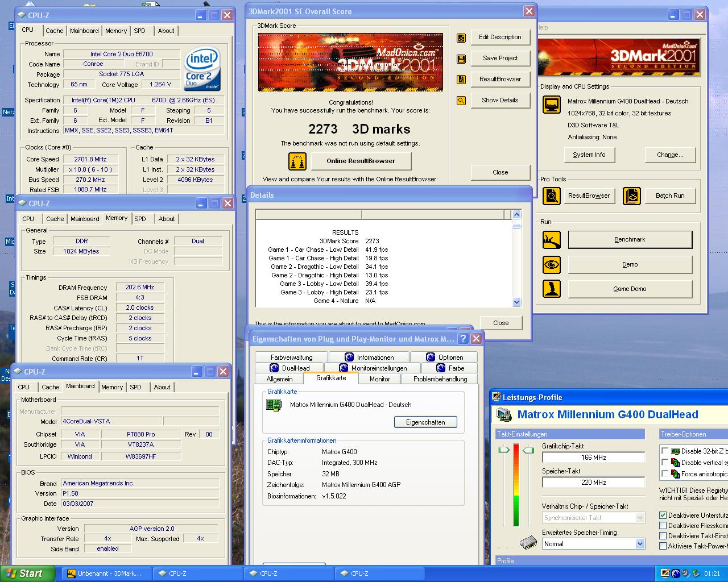The height and width of the screenshot is (582, 728).
Task: Click the left Grafikchip clock slider handle
Action: point(504,450)
